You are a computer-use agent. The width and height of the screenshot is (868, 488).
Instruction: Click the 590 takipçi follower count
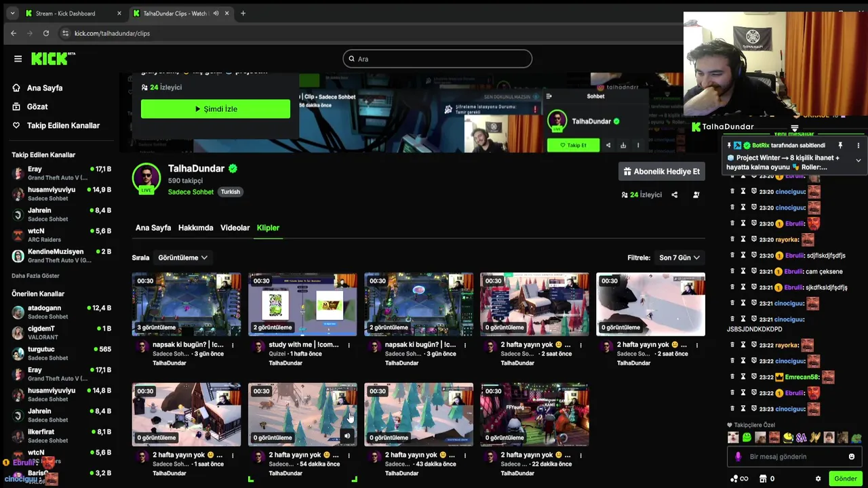pos(185,181)
